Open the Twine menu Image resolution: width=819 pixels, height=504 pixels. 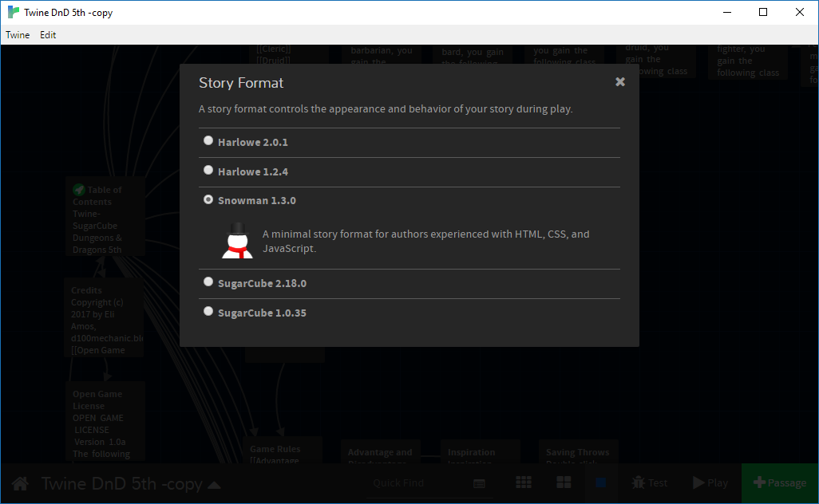coord(18,35)
